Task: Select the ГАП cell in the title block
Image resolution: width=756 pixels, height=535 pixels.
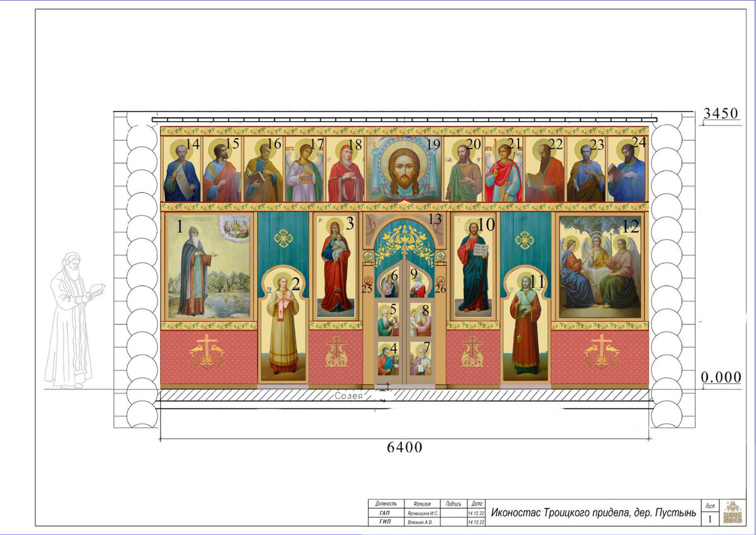Action: pyautogui.click(x=386, y=514)
